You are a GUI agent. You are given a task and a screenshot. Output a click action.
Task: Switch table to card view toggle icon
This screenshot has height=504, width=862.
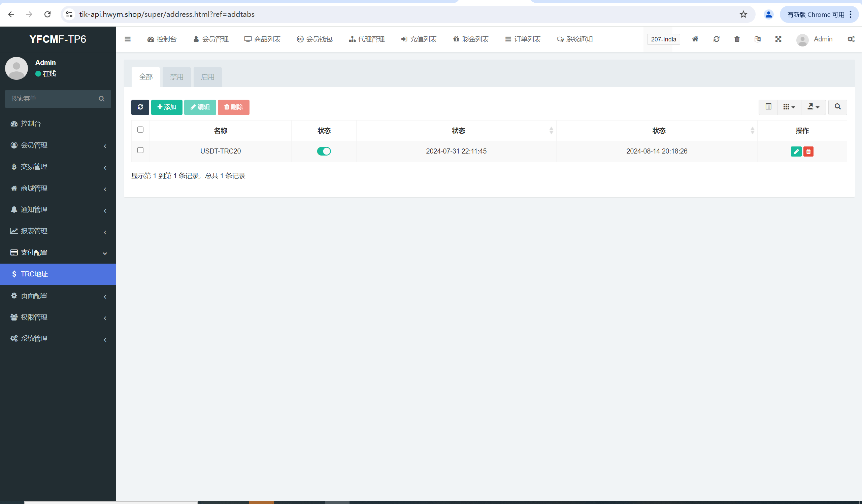pyautogui.click(x=768, y=107)
